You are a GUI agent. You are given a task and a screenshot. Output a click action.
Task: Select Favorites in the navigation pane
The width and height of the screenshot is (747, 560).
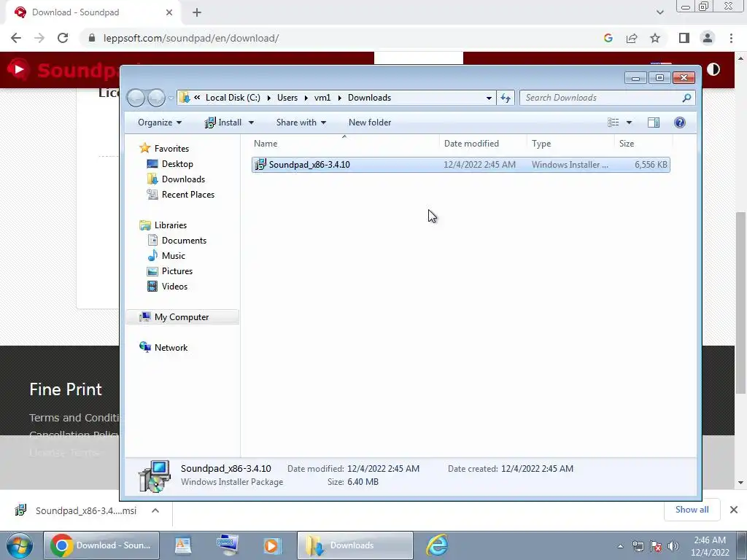164,149
